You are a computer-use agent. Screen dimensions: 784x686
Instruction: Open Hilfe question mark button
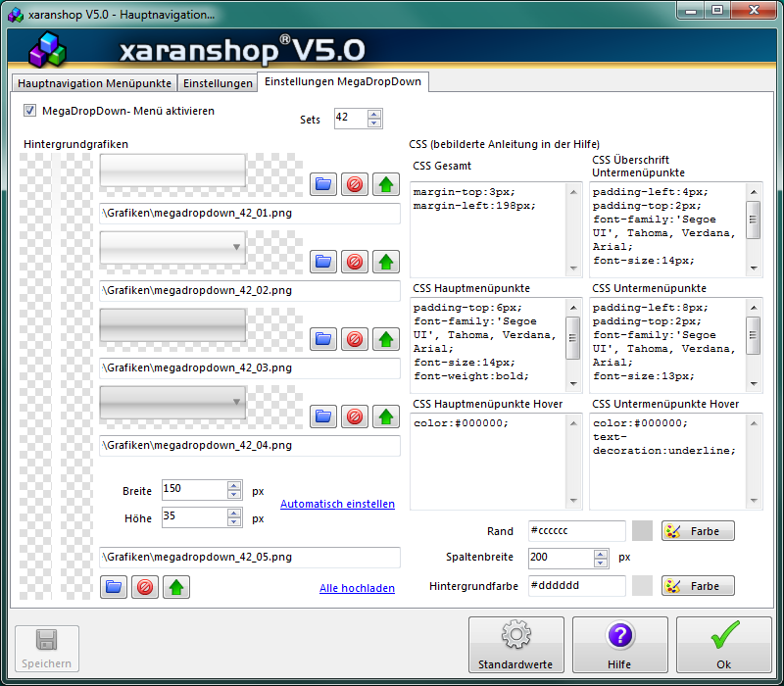pos(620,645)
